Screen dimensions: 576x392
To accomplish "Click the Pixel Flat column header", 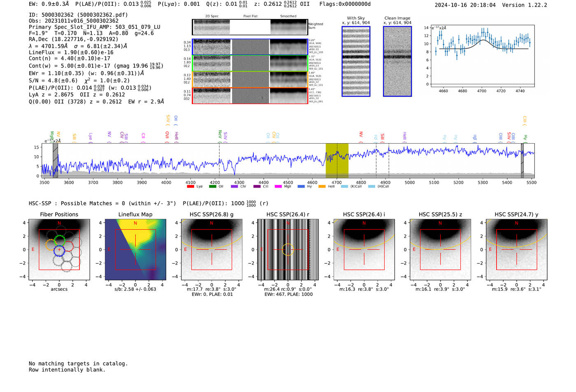I will tap(250, 16).
